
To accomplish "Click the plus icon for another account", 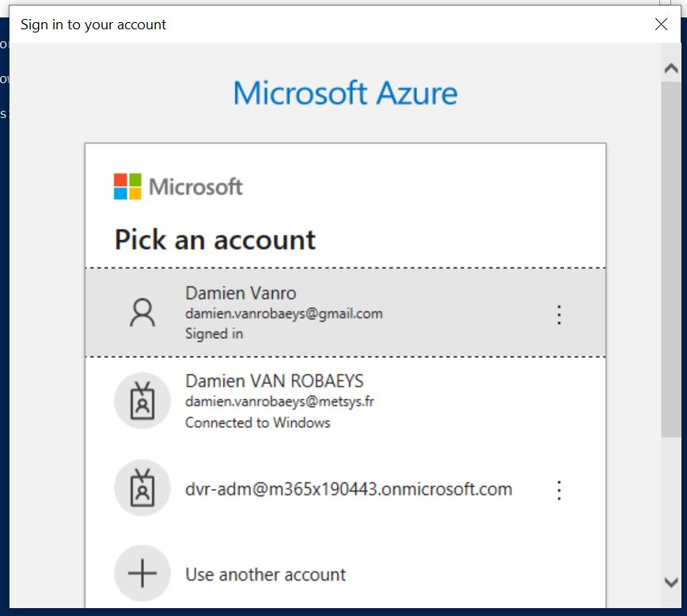I will click(142, 574).
